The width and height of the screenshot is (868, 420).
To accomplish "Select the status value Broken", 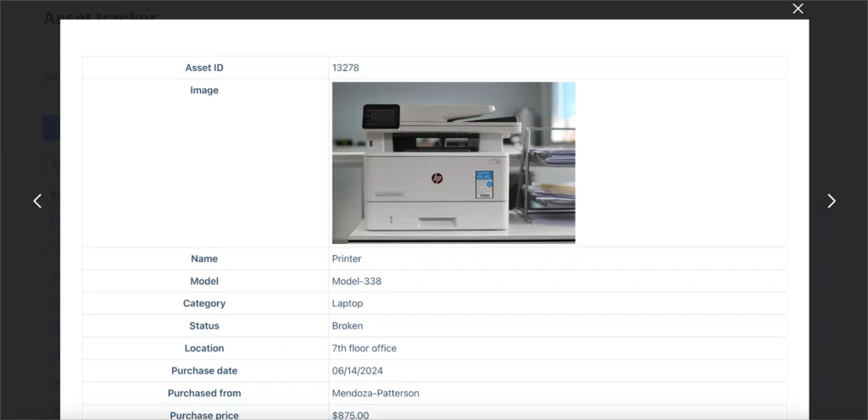I will pos(348,326).
